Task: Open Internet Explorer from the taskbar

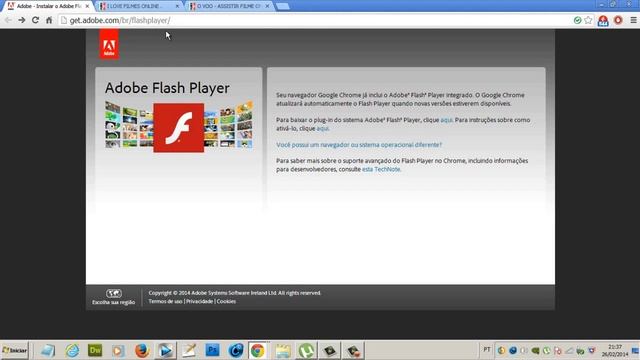Action: point(72,350)
